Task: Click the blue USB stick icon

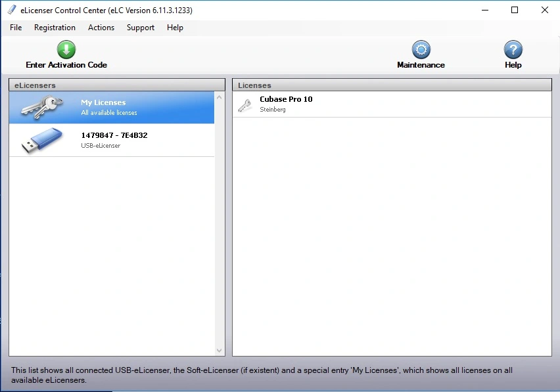Action: [42, 140]
